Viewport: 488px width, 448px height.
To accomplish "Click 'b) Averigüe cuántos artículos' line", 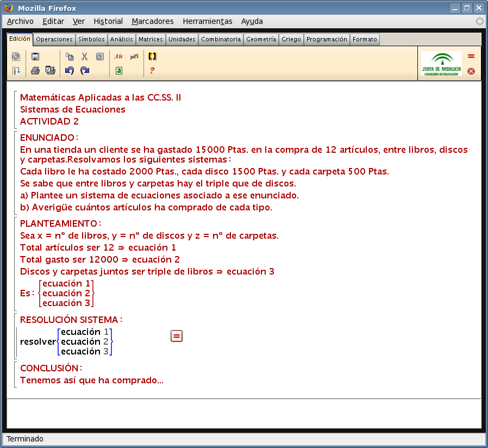I will [x=146, y=207].
